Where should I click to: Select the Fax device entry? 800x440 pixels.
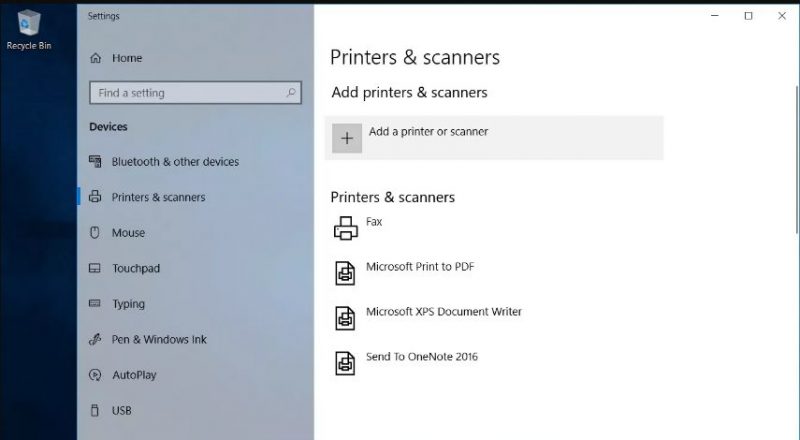tap(374, 222)
